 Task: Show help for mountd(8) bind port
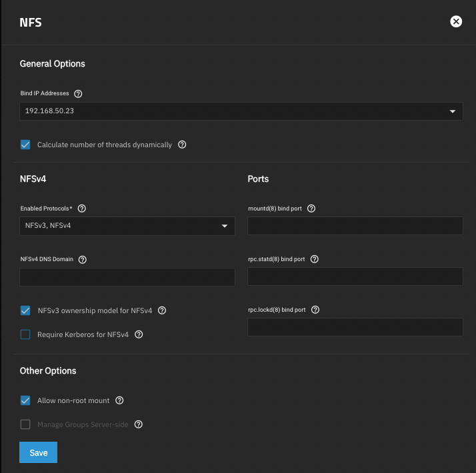coord(311,209)
